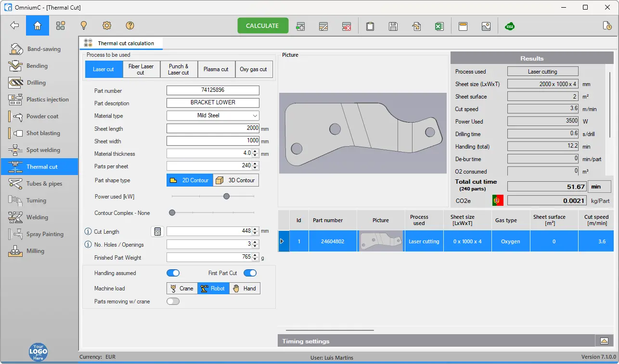
Task: Increase Parts per sheet with up arrow
Action: click(x=256, y=163)
